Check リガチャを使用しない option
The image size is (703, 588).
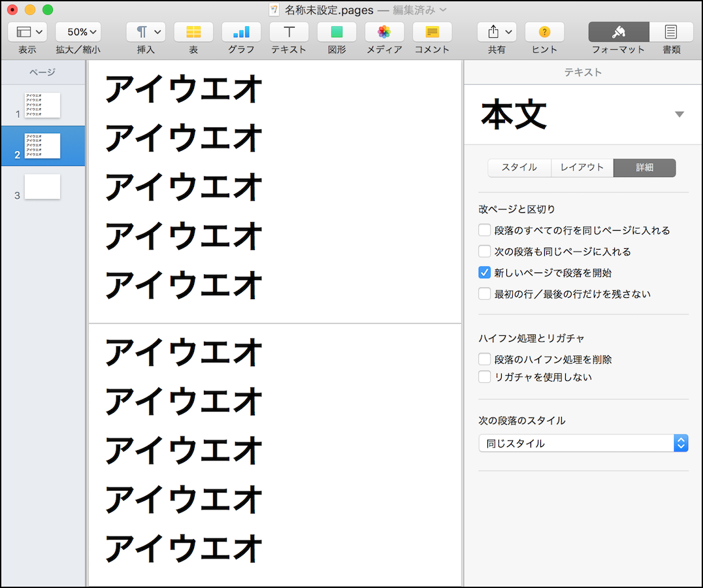point(485,377)
